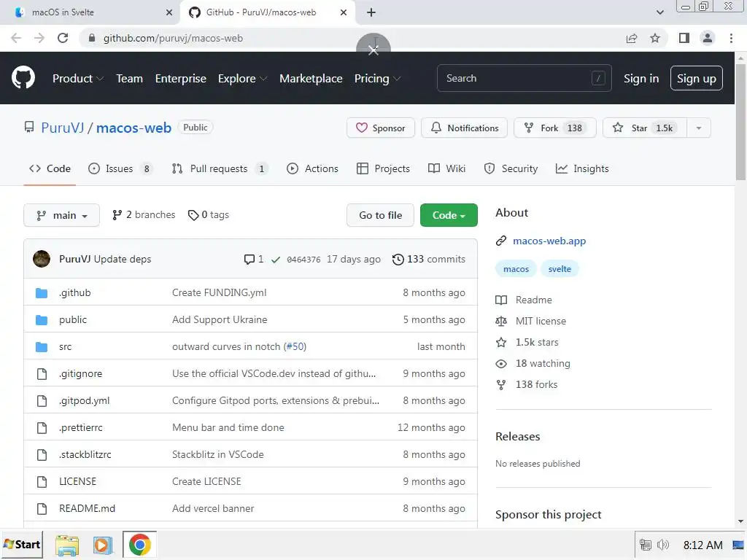Image resolution: width=747 pixels, height=560 pixels.
Task: Close the macOS in Svelte tab
Action: (x=169, y=12)
